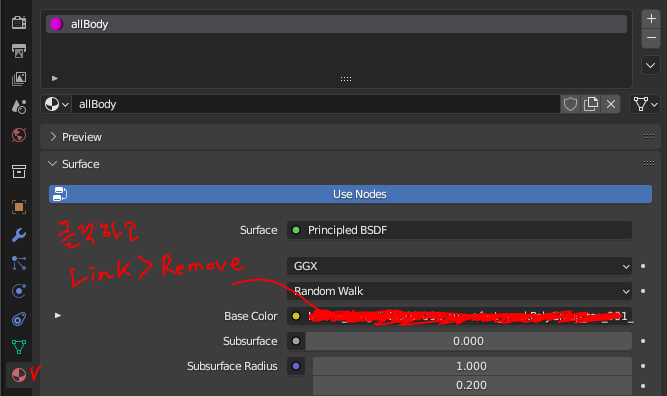Open the Modifiers wrench tab
Screen dimensions: 667x396
[x=19, y=235]
